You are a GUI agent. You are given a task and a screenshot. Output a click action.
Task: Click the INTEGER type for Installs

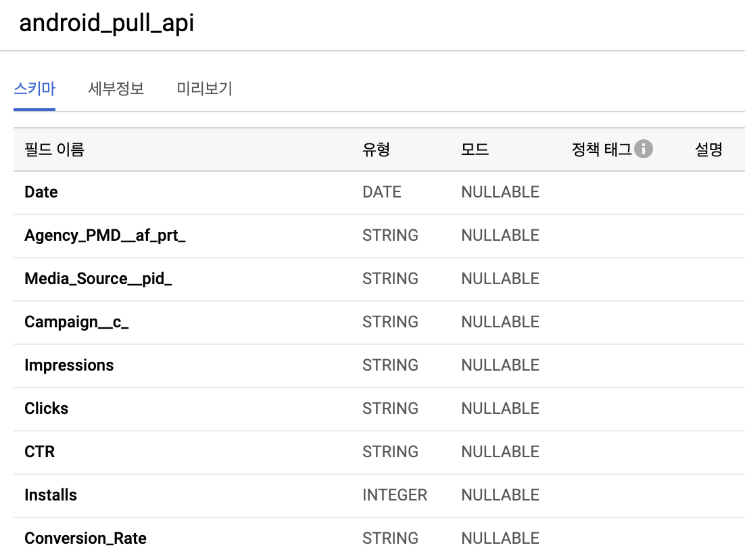tap(395, 495)
